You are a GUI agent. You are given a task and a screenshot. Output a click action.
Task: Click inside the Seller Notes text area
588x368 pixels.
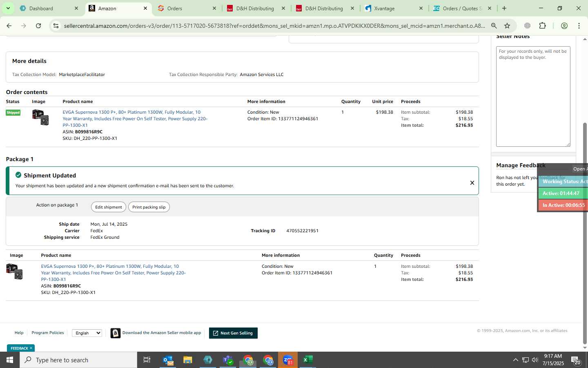[533, 96]
